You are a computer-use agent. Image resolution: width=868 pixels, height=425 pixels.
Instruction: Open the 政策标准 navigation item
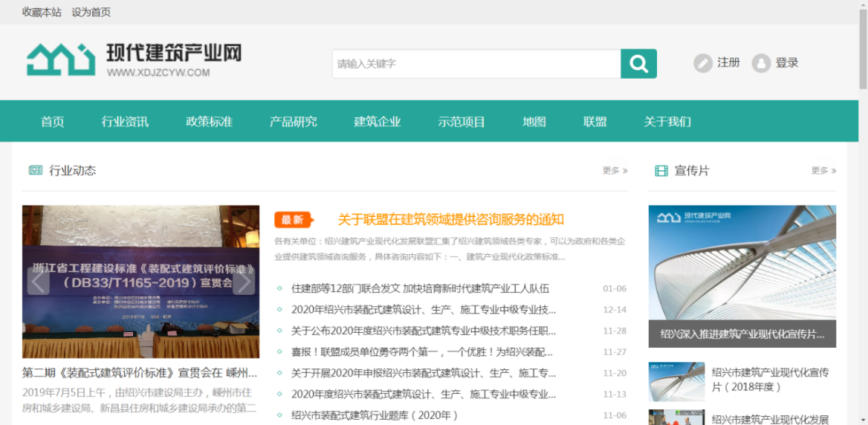click(210, 122)
